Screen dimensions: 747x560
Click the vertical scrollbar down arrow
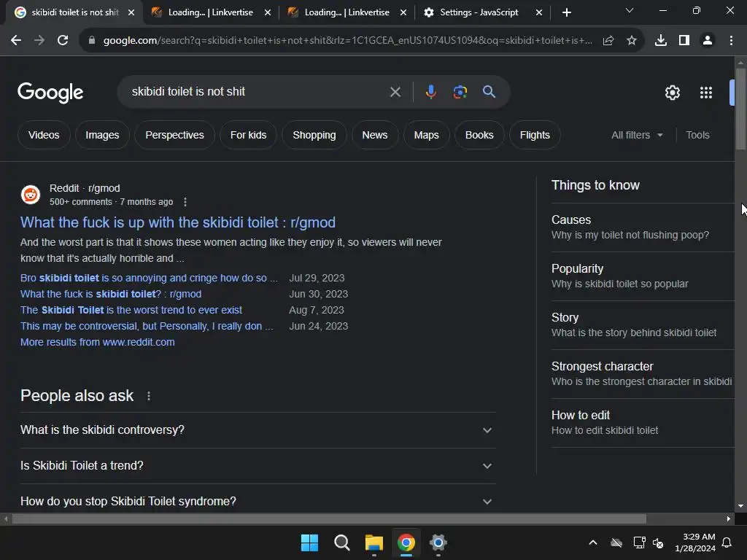(x=741, y=506)
